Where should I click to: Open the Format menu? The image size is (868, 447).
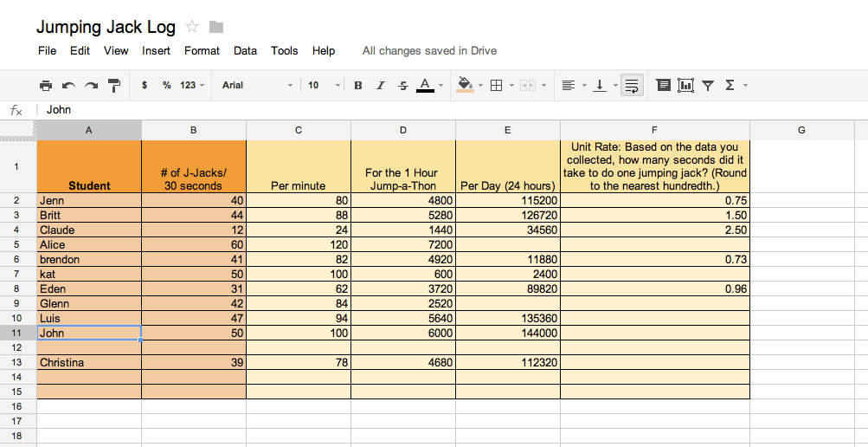pyautogui.click(x=202, y=50)
